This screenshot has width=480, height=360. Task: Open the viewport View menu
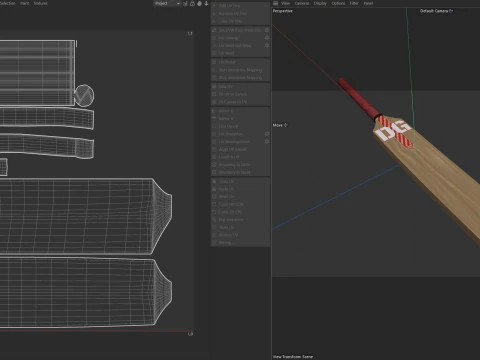pyautogui.click(x=285, y=3)
